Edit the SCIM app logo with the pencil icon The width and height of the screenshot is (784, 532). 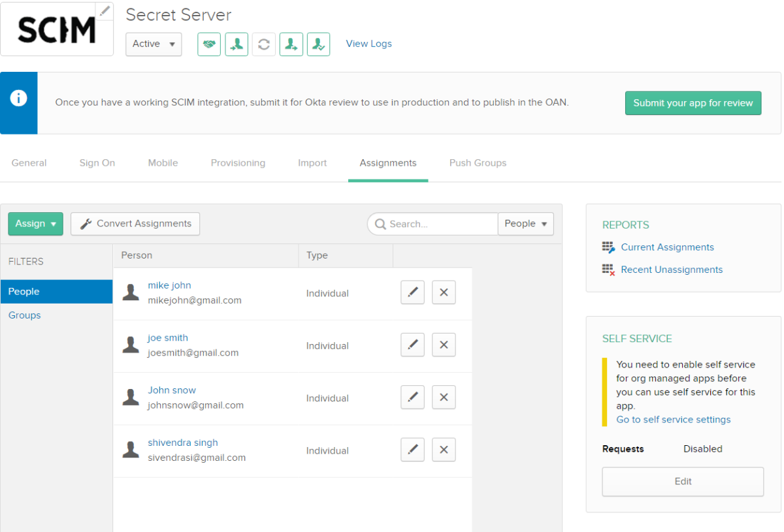tap(105, 10)
